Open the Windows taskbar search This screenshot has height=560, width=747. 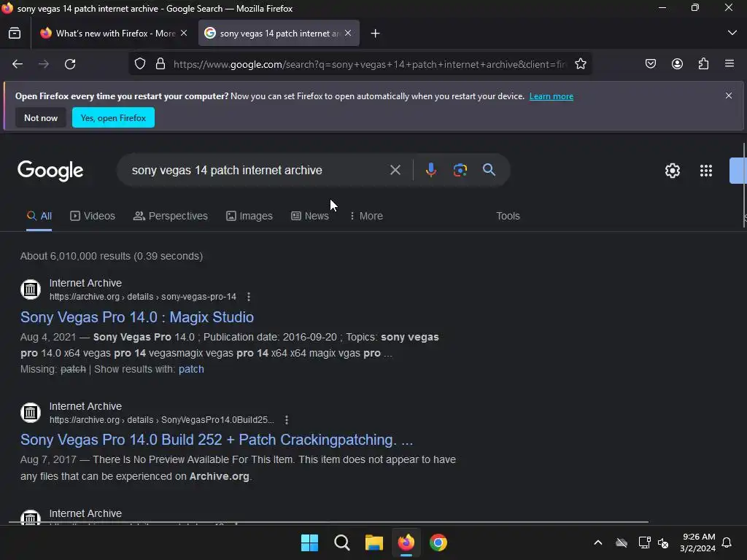(x=342, y=542)
